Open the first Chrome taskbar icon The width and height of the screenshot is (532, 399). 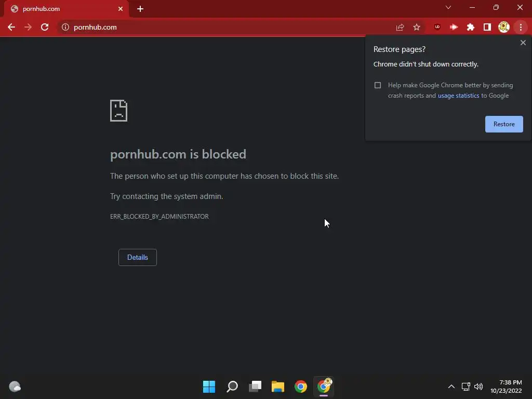(x=301, y=387)
